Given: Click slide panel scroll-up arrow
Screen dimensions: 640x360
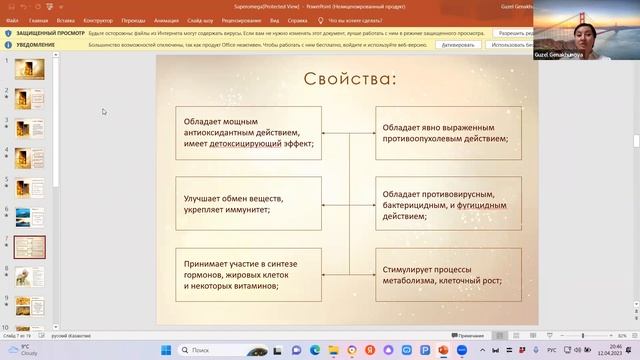Looking at the screenshot, I should [x=56, y=55].
